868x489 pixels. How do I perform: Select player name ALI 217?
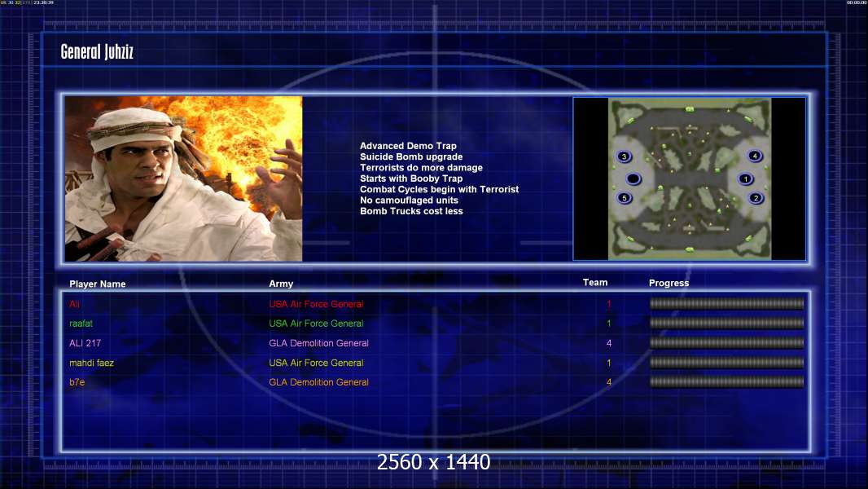85,343
